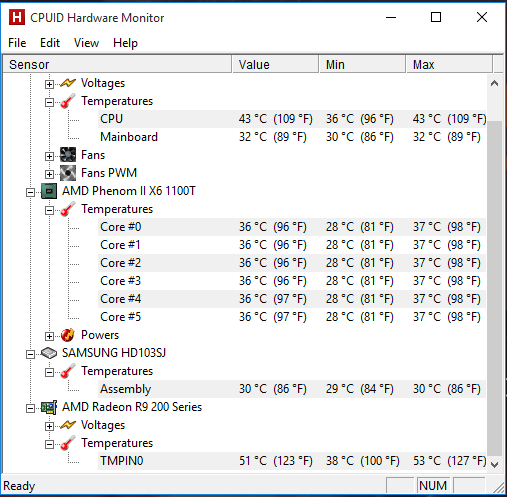
Task: Click the fan icon next to Fans PWM
Action: pyautogui.click(x=68, y=173)
